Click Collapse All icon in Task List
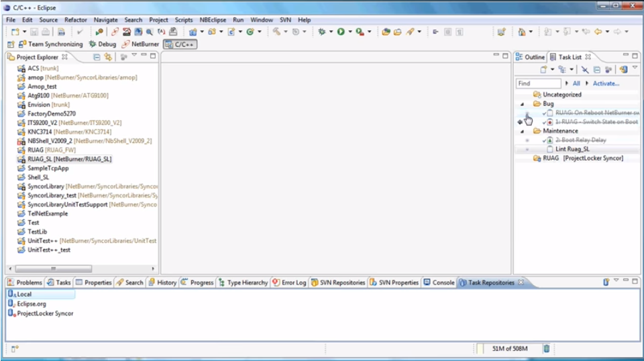This screenshot has height=361, width=644. (x=597, y=70)
